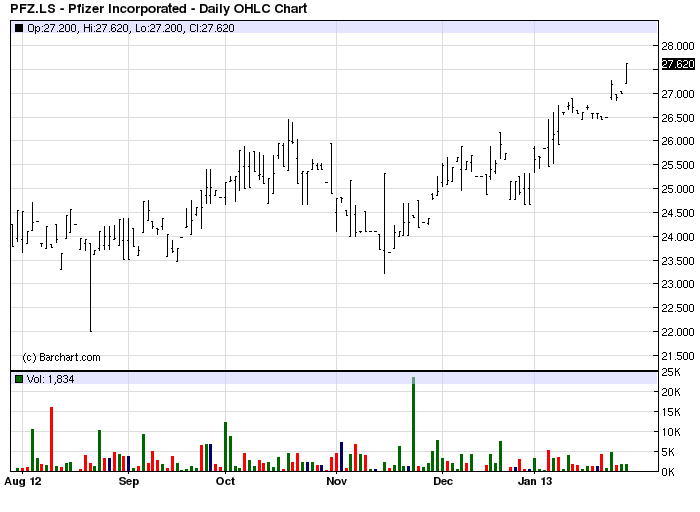
Task: Click the highlighted 27.620 price marker
Action: pos(678,64)
